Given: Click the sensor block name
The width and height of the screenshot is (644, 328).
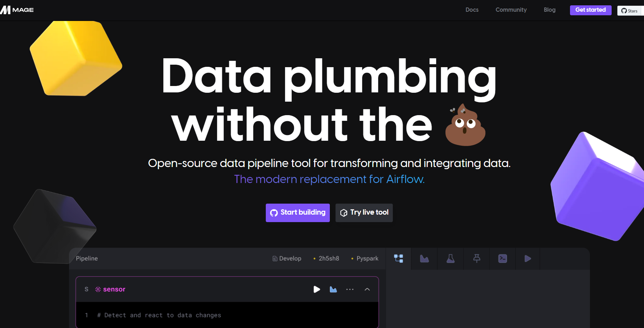Looking at the screenshot, I should [114, 289].
